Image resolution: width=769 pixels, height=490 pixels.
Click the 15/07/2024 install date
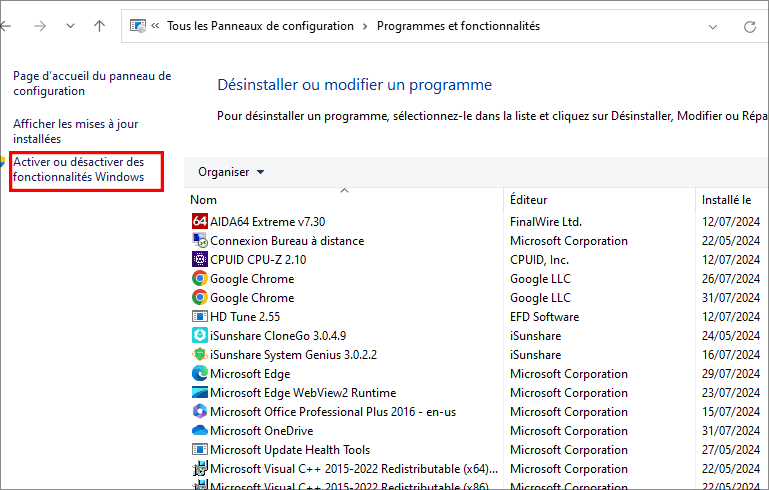tap(731, 412)
